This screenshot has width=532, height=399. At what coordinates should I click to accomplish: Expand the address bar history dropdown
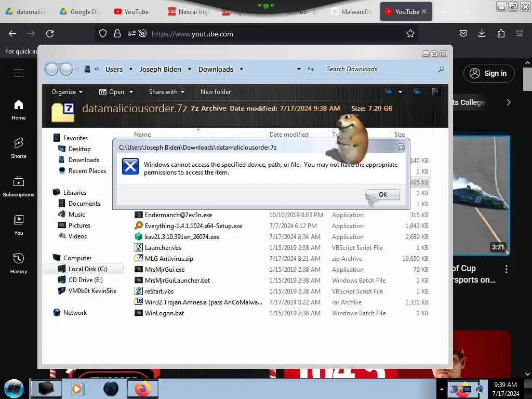point(299,69)
